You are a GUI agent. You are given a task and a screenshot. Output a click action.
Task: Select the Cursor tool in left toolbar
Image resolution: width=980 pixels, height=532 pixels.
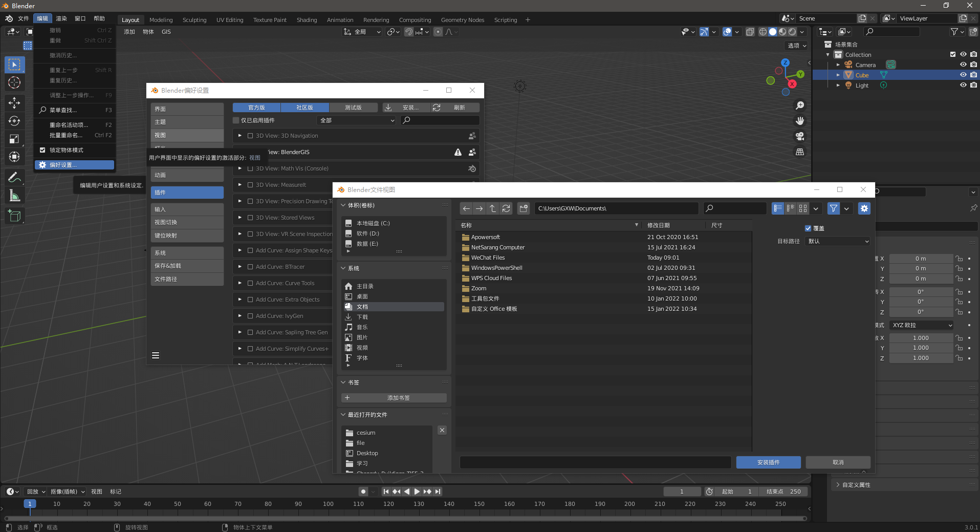click(x=14, y=82)
